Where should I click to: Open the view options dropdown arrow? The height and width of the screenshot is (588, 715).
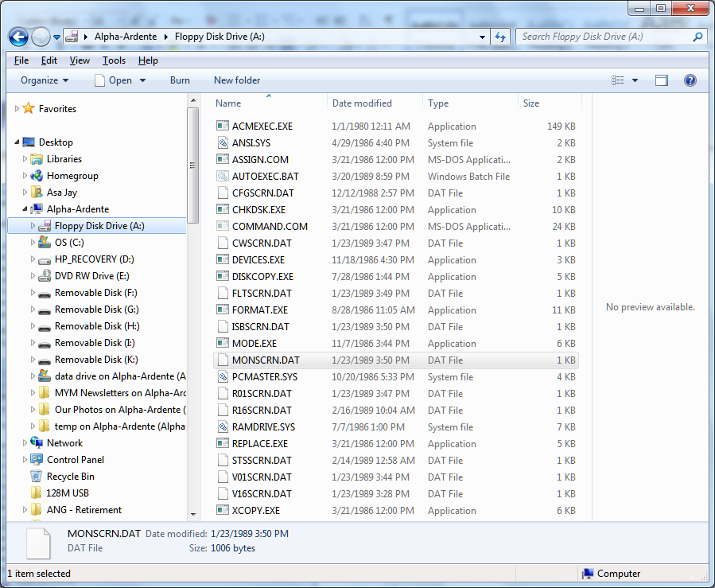click(x=635, y=80)
